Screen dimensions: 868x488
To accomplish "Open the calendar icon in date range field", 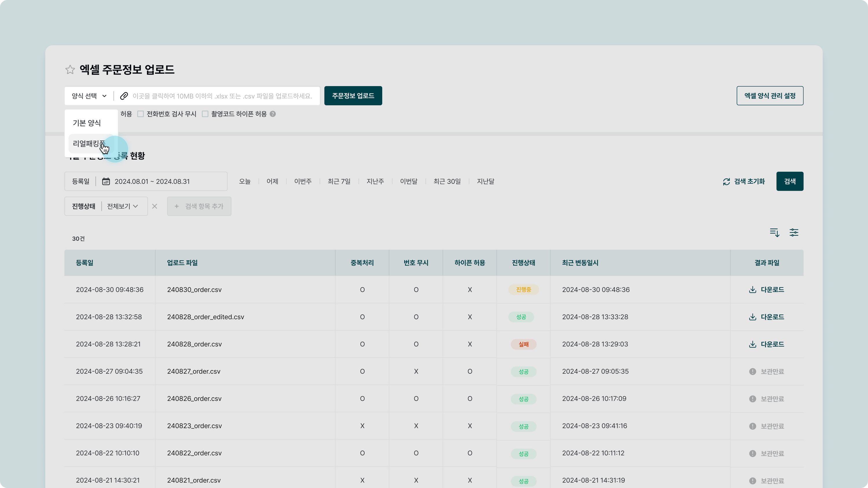I will 106,182.
